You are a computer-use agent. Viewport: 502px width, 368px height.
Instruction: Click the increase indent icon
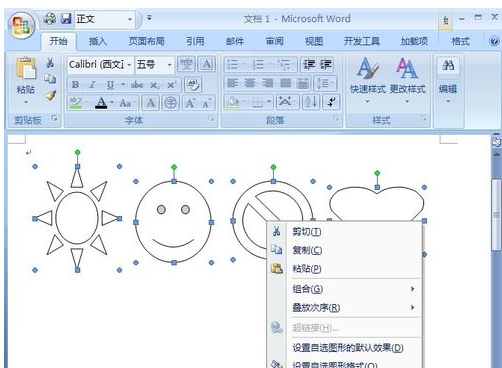point(325,64)
